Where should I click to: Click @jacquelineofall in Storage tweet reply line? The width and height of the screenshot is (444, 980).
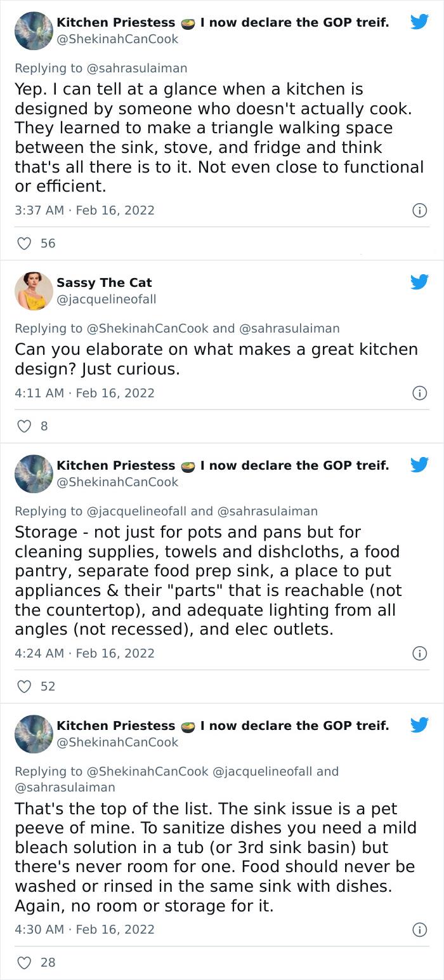pos(136,511)
